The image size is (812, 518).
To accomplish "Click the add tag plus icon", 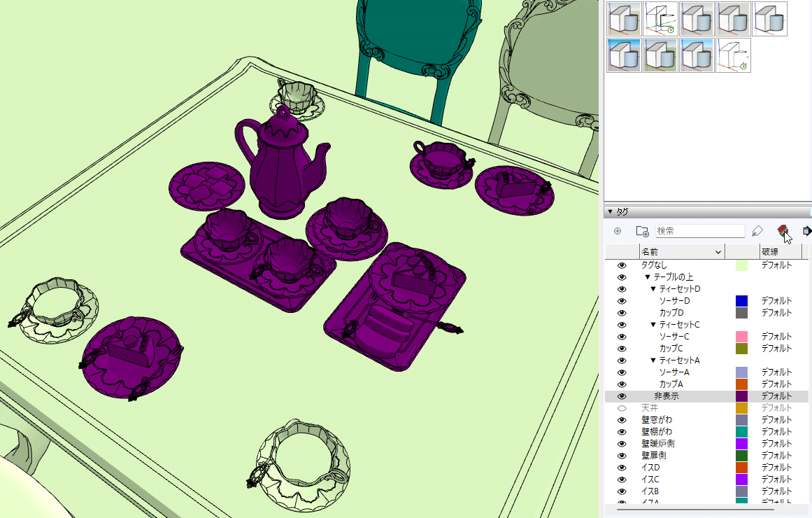I will [618, 231].
